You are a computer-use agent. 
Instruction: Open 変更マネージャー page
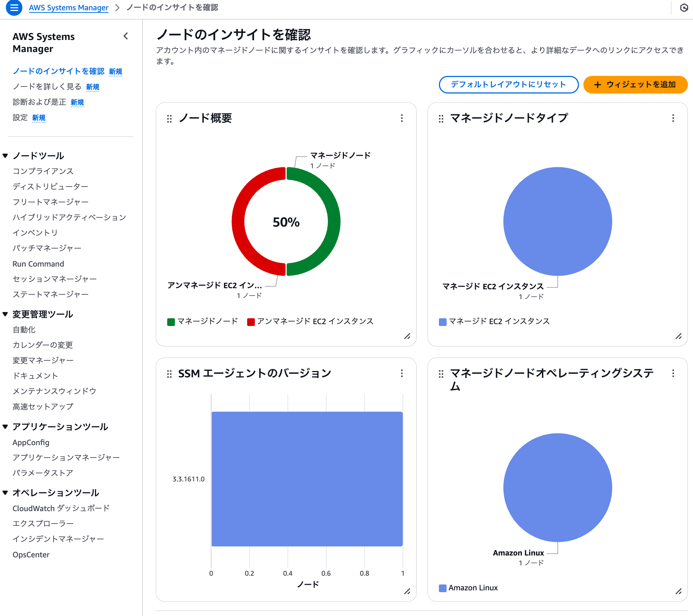[43, 360]
